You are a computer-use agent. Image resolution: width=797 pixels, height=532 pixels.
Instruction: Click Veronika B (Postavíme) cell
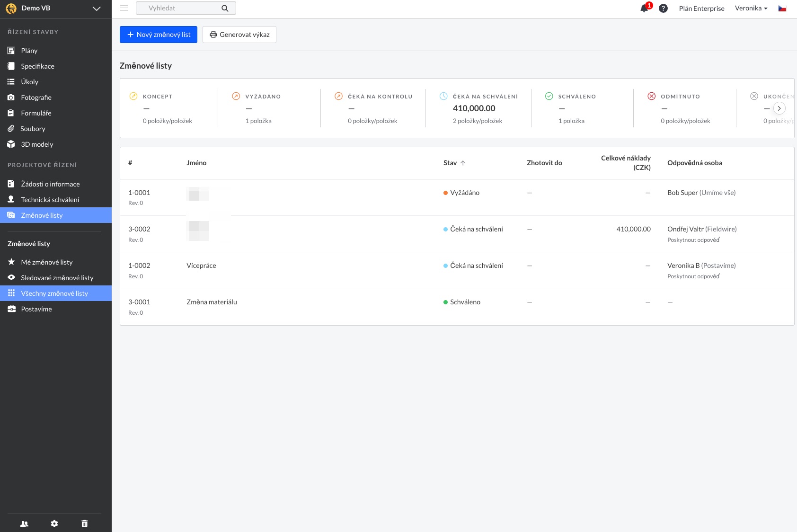pyautogui.click(x=701, y=266)
